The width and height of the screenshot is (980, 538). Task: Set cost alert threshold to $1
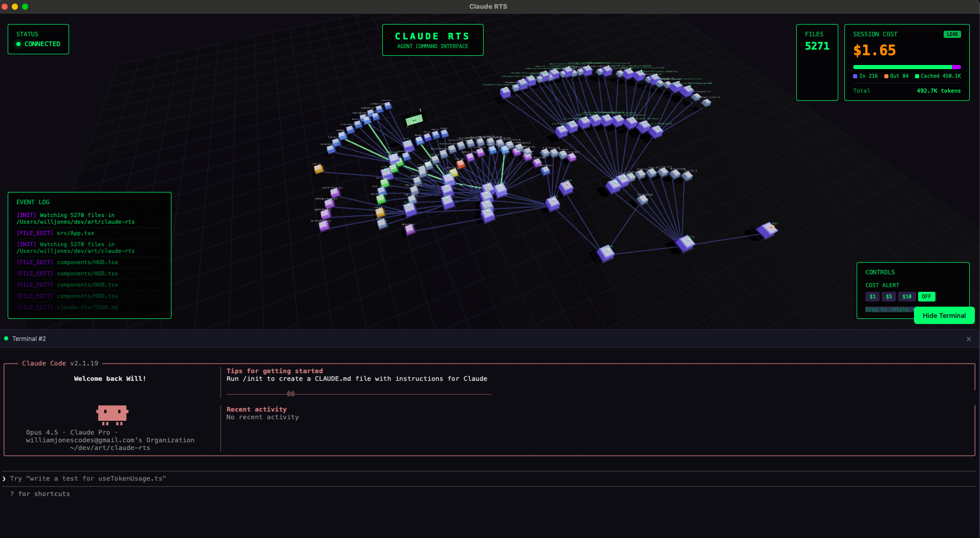pyautogui.click(x=872, y=296)
